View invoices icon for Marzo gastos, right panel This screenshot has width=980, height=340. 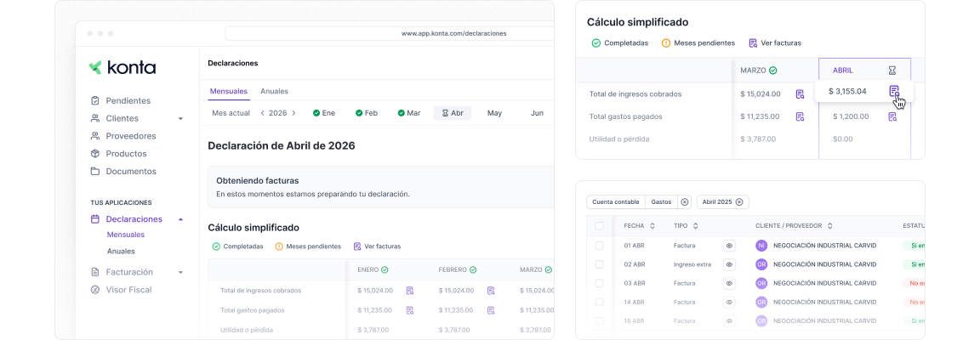pos(800,116)
